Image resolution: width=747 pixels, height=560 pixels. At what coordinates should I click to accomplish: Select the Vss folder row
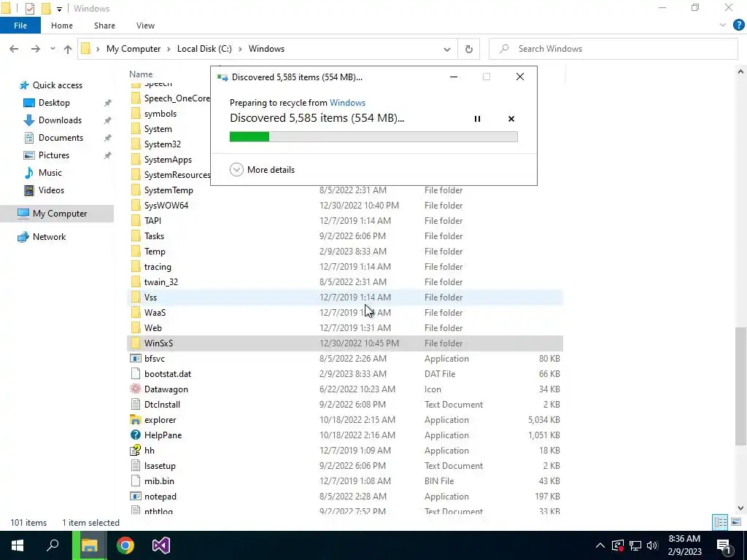[345, 297]
